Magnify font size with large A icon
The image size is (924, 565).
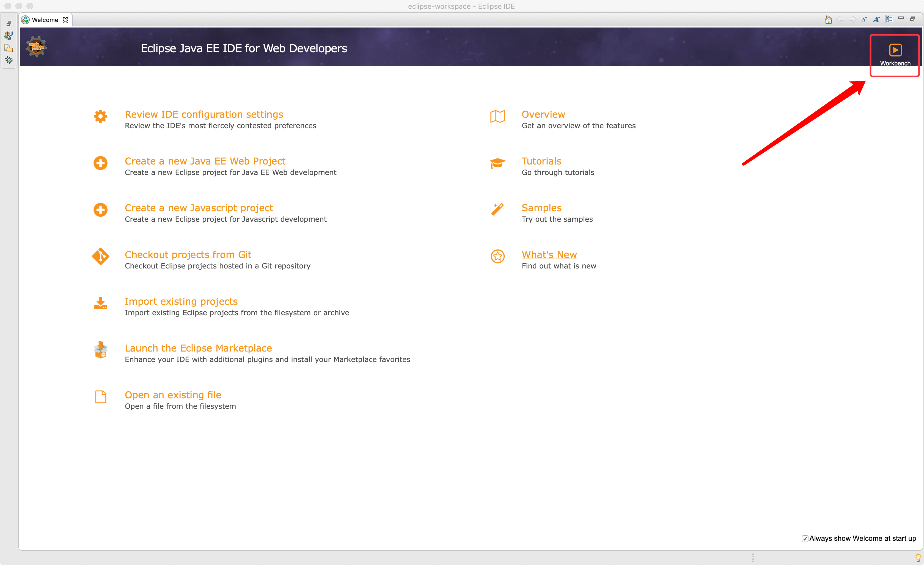coord(876,20)
